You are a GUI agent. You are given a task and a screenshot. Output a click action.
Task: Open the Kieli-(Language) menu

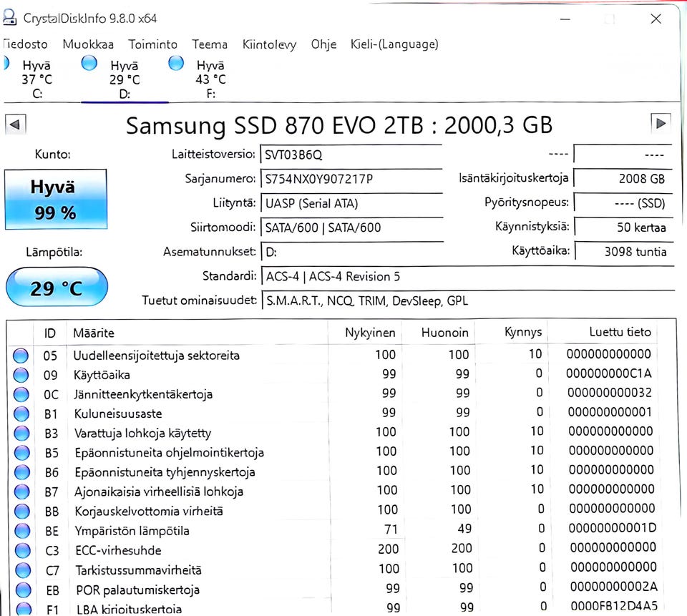(394, 44)
